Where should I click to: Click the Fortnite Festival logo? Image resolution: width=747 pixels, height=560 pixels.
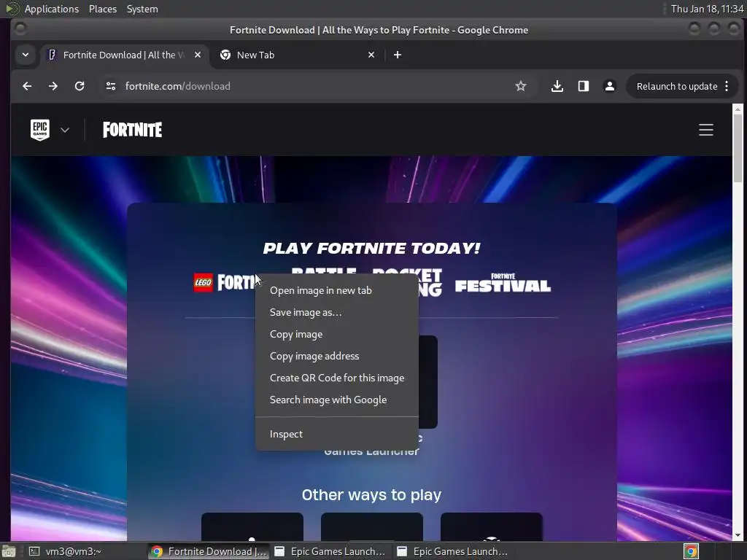[503, 282]
